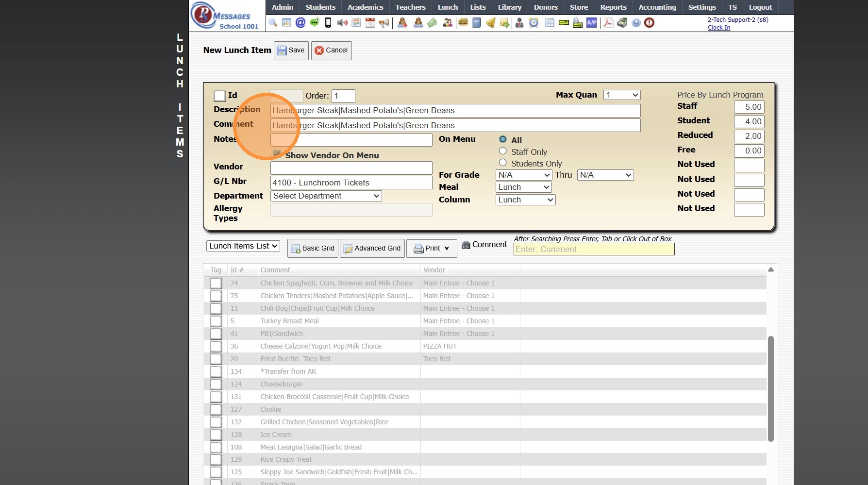The image size is (868, 485).
Task: Click the golden bell icon
Action: pyautogui.click(x=491, y=23)
